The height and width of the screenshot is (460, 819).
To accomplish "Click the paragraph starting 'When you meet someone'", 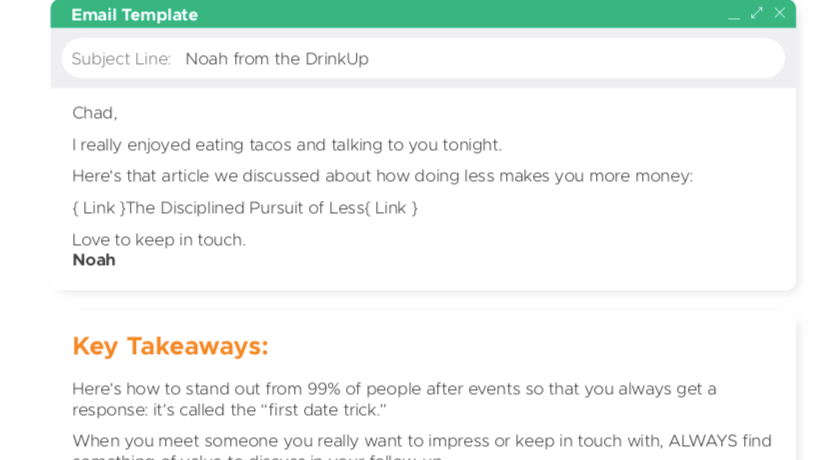I will (422, 446).
